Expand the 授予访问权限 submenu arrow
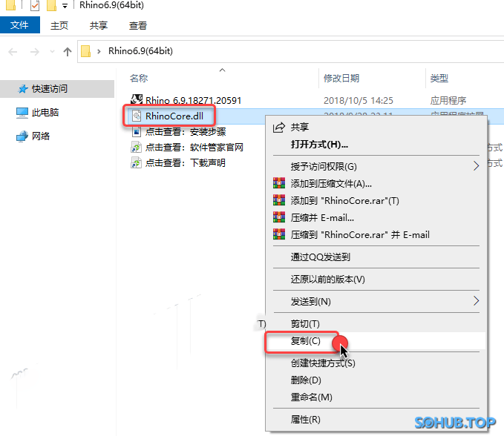Image resolution: width=504 pixels, height=436 pixels. coord(476,166)
